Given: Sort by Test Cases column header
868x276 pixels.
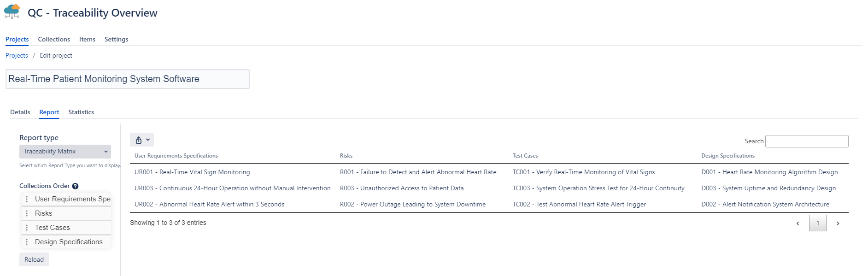Looking at the screenshot, I should pos(525,156).
